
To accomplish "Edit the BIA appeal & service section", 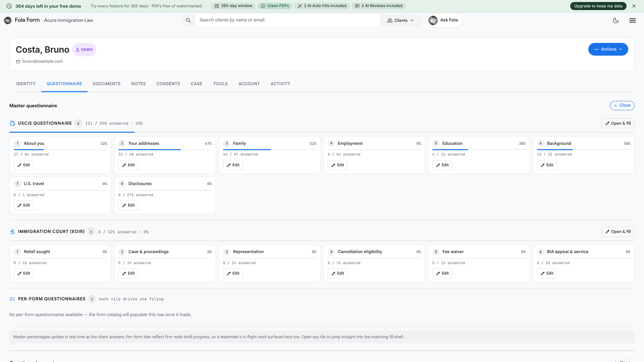I will [x=547, y=273].
